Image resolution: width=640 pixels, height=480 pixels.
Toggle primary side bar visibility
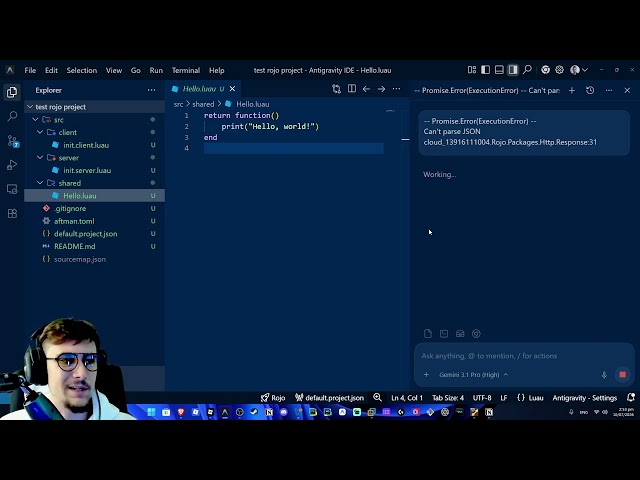485,70
